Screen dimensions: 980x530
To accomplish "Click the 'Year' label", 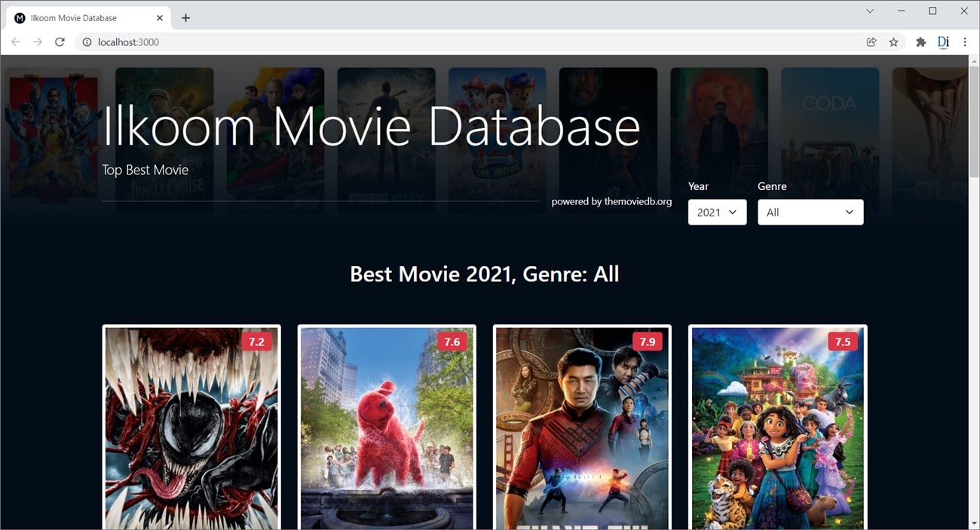I will coord(698,186).
